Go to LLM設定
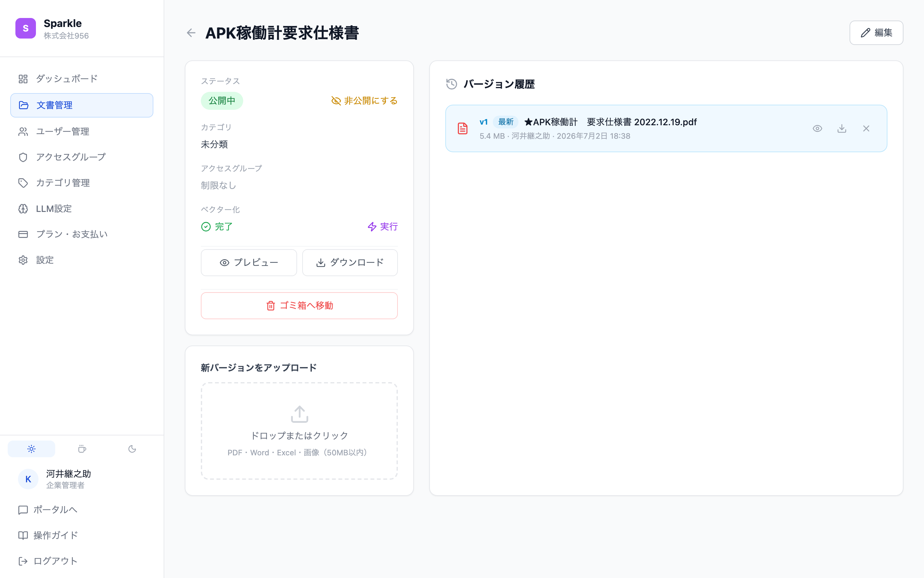 tap(82, 209)
